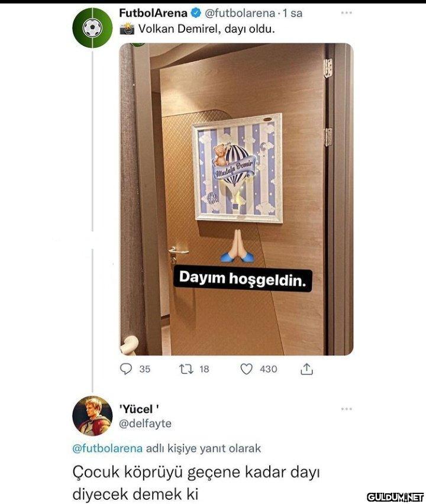The width and height of the screenshot is (426, 504).
Task: Open FutbolArena tweet three-dot menu
Action: tap(346, 13)
